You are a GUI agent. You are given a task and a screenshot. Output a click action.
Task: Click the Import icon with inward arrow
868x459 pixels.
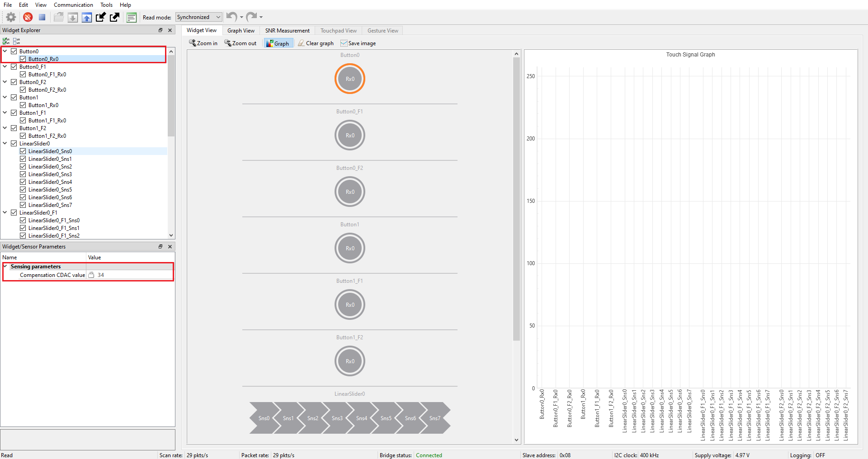pyautogui.click(x=101, y=17)
